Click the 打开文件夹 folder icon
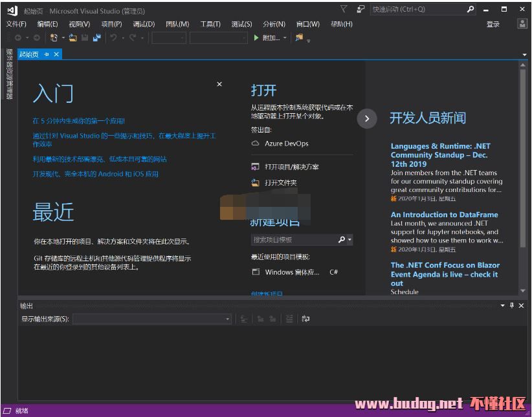The height and width of the screenshot is (417, 532). (x=255, y=183)
